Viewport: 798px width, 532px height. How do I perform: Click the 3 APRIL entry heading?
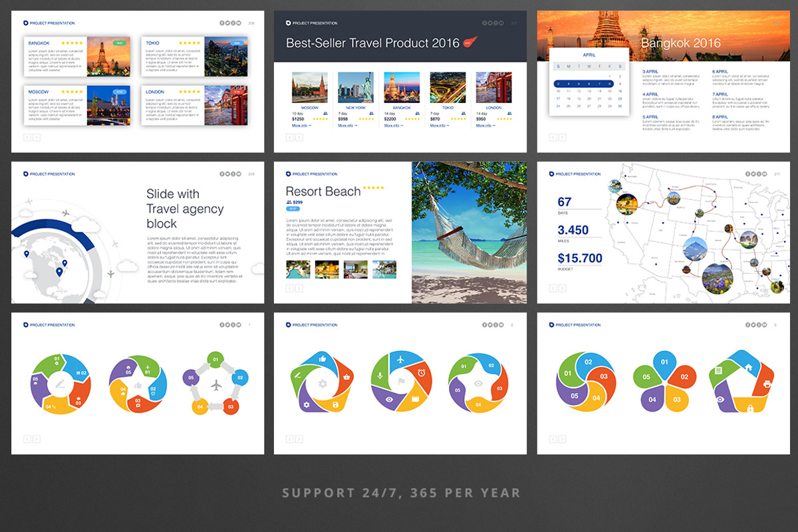coord(652,71)
